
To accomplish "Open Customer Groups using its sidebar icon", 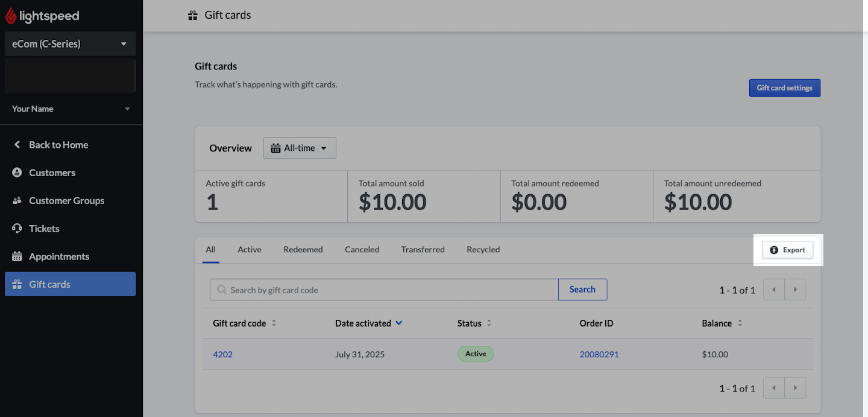I will click(x=17, y=200).
